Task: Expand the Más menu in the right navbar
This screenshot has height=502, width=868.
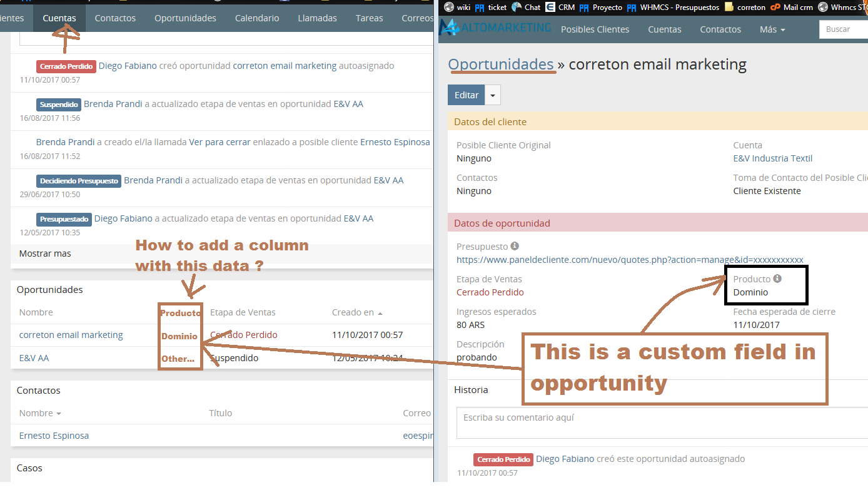Action: pos(772,29)
